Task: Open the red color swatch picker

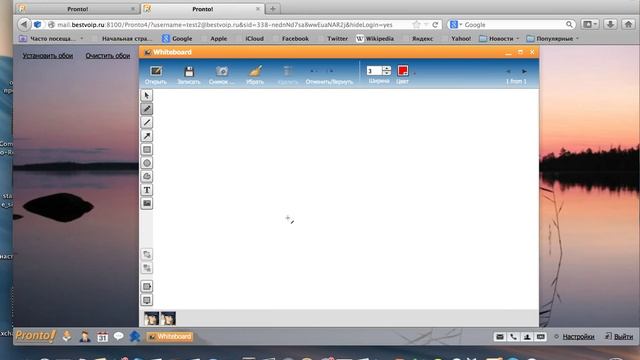Action: [x=403, y=71]
